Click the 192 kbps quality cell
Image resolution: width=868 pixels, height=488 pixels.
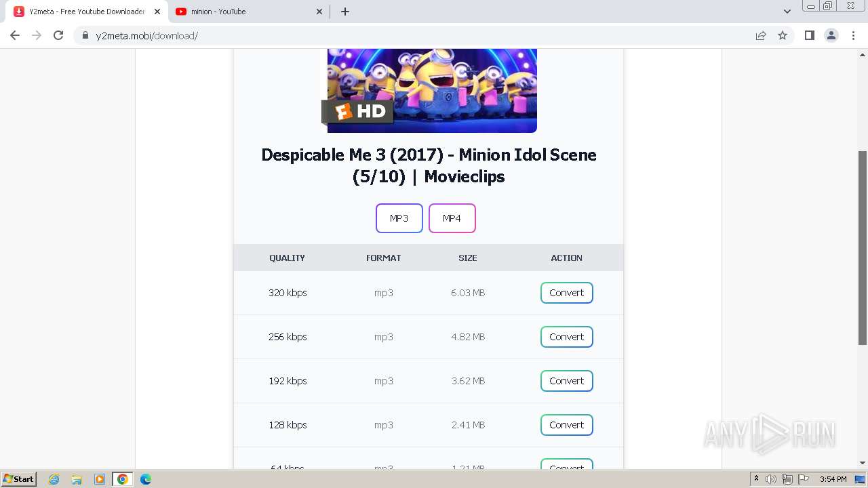point(288,381)
